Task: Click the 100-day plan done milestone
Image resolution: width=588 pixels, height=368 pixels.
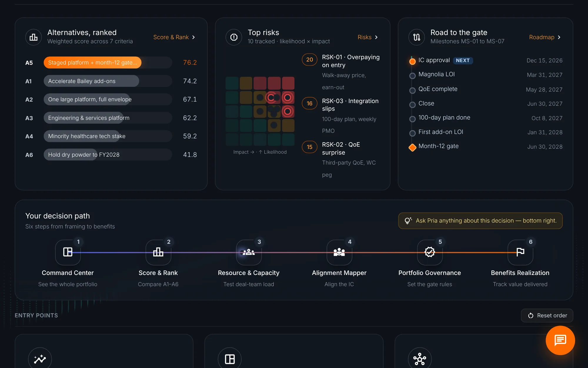Action: (x=444, y=118)
